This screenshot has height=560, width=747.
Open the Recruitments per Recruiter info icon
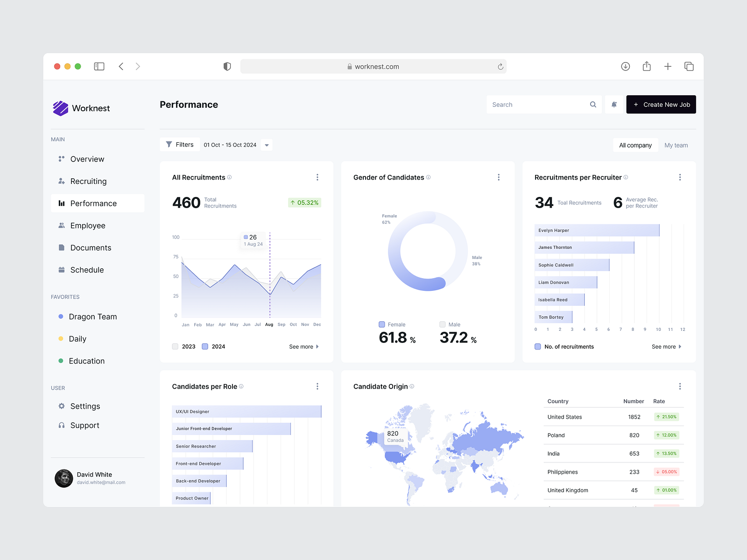pos(626,177)
